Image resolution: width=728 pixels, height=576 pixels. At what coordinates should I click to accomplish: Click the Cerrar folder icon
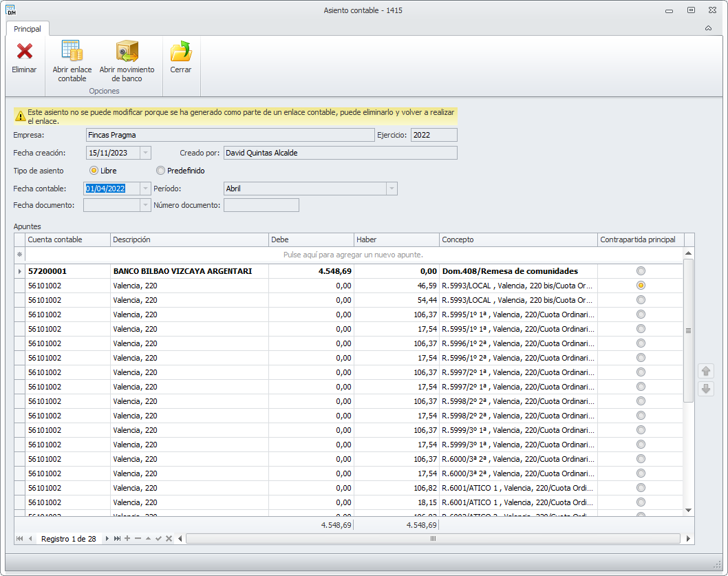[x=181, y=52]
